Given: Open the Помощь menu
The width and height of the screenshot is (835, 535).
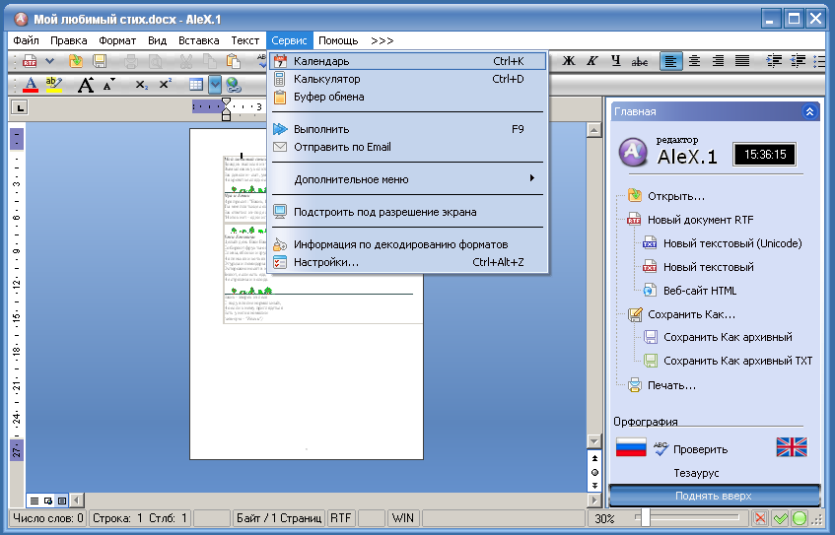Looking at the screenshot, I should 338,40.
